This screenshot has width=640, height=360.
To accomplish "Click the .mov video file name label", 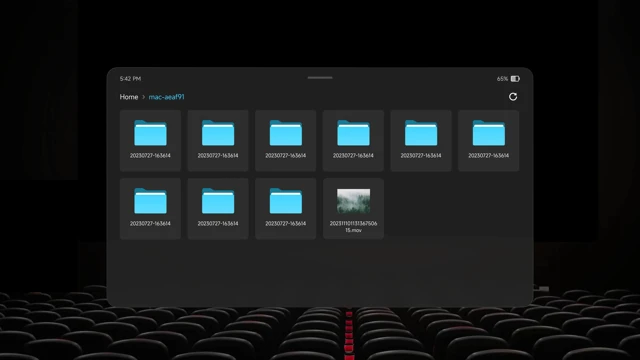I will (x=353, y=227).
